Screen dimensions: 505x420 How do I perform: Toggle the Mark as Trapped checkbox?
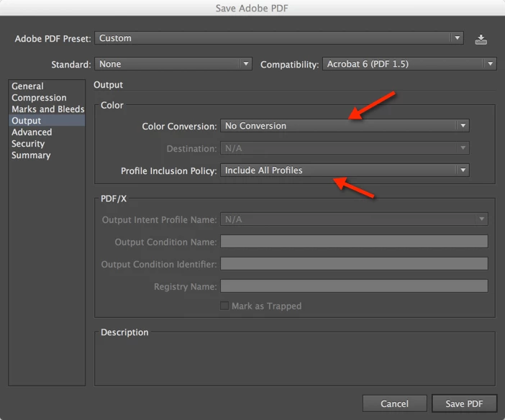(x=224, y=306)
